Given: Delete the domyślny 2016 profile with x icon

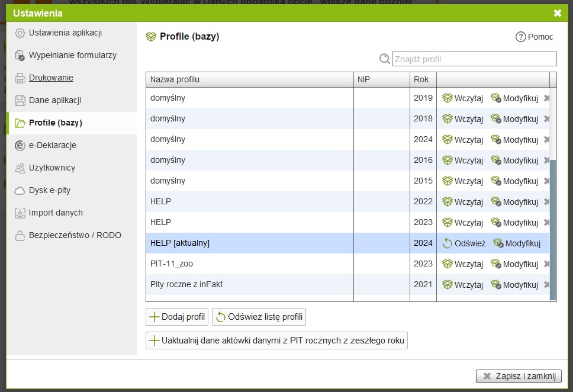Looking at the screenshot, I should click(x=546, y=160).
